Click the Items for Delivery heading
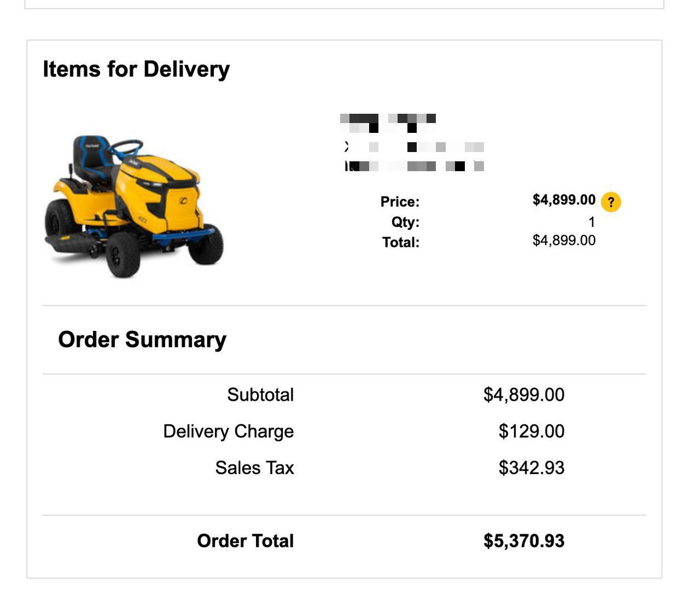The width and height of the screenshot is (700, 607). tap(136, 69)
